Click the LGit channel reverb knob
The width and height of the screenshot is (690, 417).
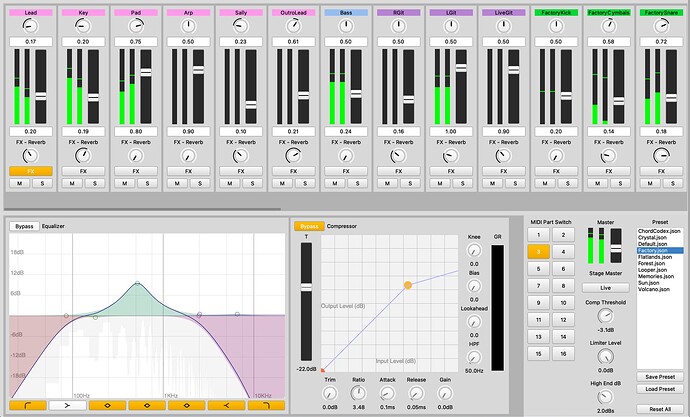point(451,155)
